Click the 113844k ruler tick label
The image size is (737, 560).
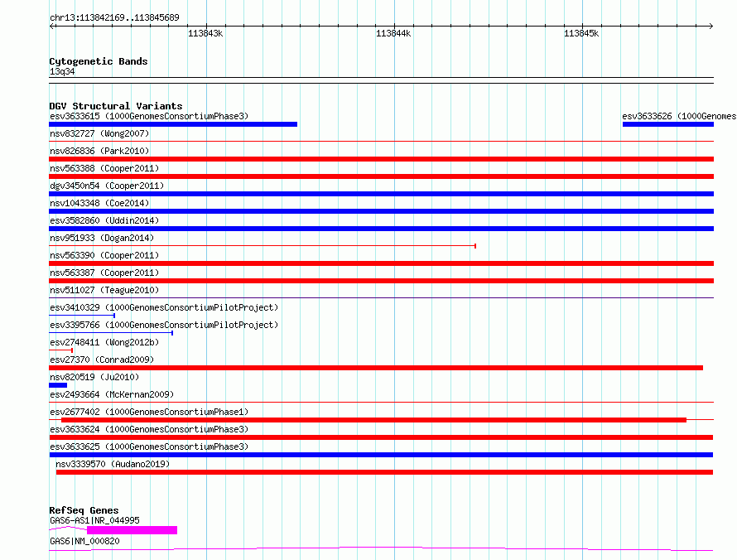[x=393, y=33]
